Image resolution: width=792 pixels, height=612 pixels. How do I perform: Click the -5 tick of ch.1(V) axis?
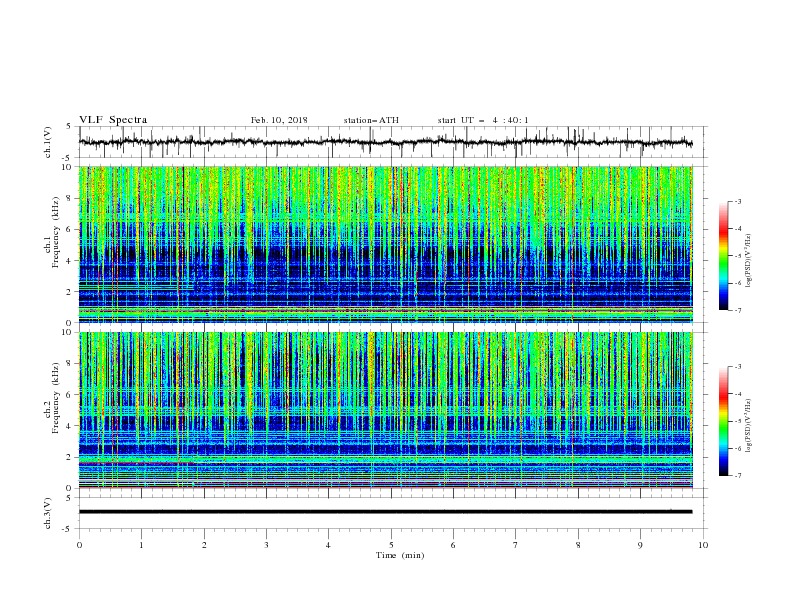point(68,158)
